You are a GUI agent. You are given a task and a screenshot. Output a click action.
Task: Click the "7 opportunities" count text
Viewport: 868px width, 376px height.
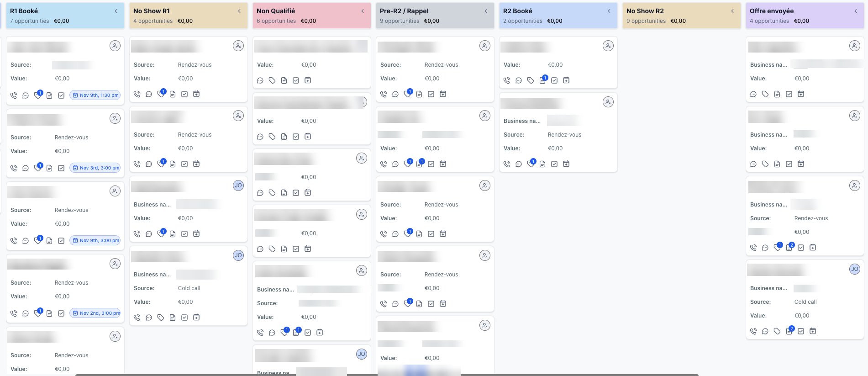coord(30,21)
